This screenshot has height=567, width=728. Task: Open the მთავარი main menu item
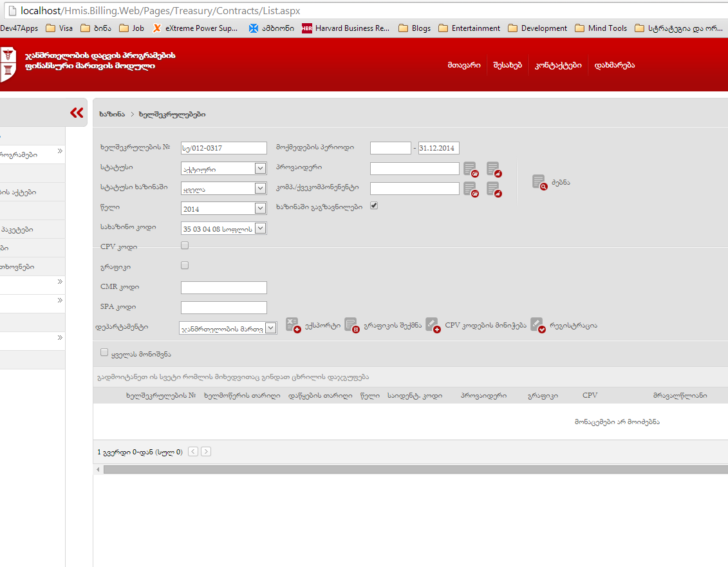464,65
